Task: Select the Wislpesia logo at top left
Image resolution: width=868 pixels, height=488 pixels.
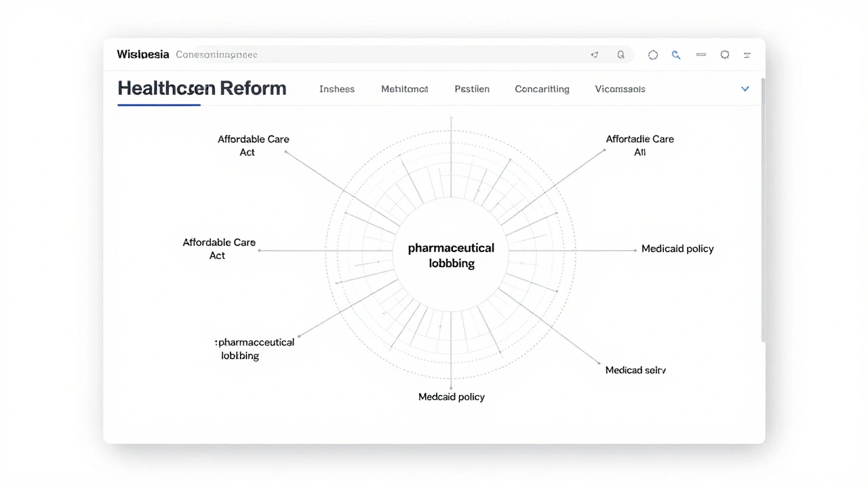Action: coord(142,54)
